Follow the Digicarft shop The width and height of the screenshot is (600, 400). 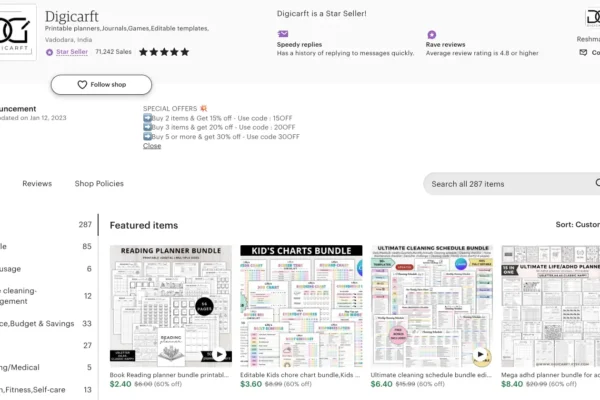(101, 85)
